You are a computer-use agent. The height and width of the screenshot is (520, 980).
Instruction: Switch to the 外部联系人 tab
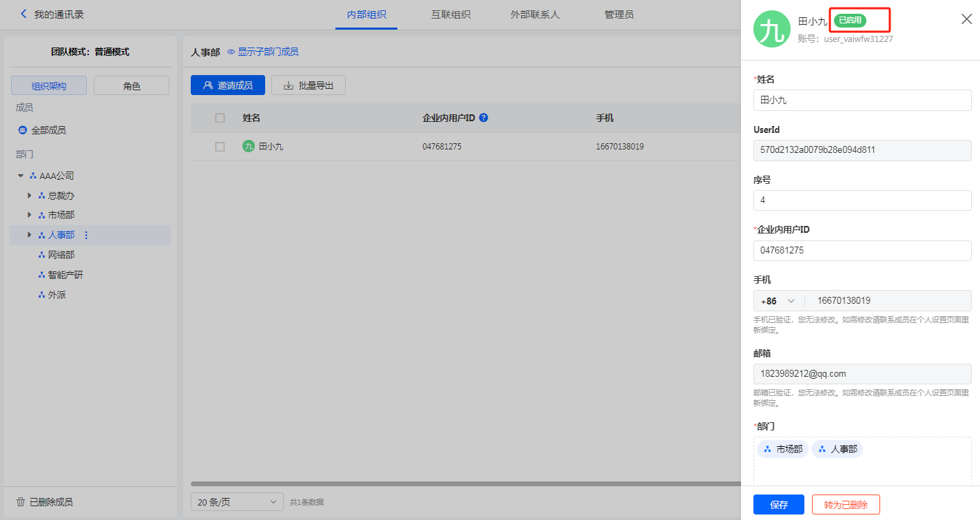click(534, 14)
